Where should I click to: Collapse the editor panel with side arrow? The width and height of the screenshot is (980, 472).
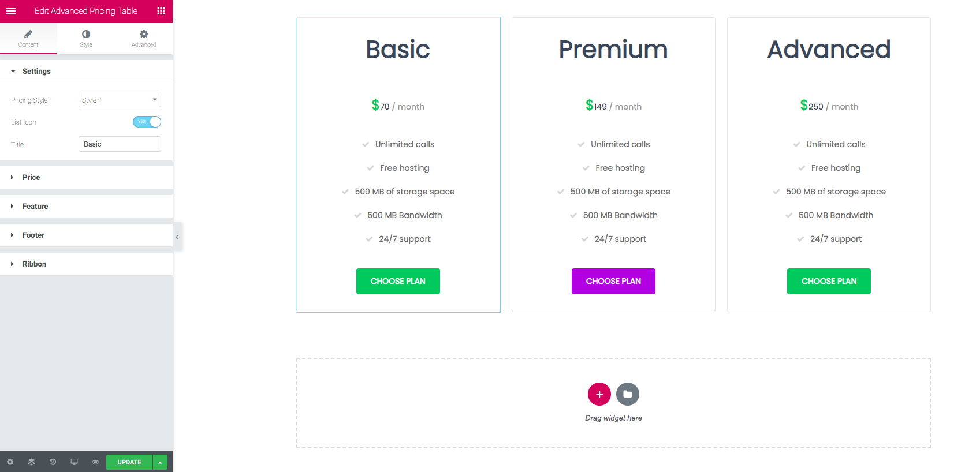click(x=177, y=237)
